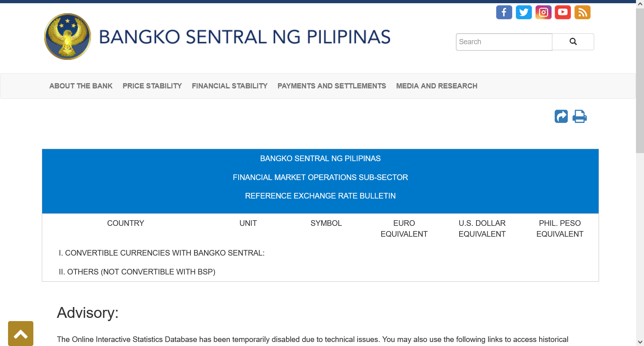
Task: Click the scrollbar down arrow
Action: coord(640,342)
